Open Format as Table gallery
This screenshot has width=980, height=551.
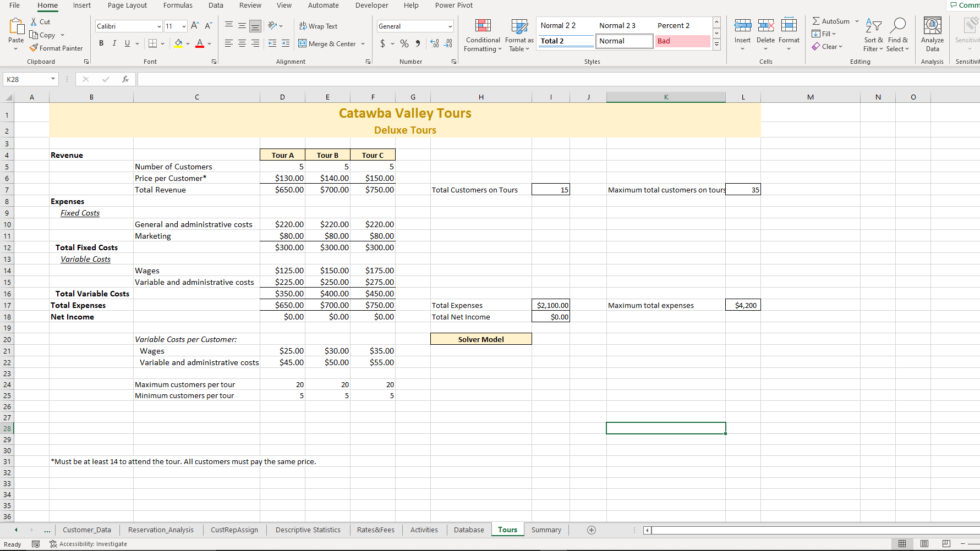click(519, 35)
